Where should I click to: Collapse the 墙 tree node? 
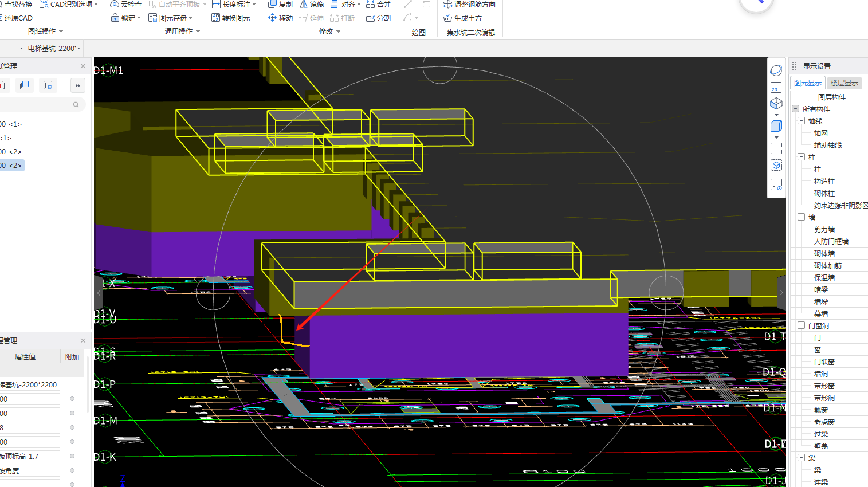[802, 217]
